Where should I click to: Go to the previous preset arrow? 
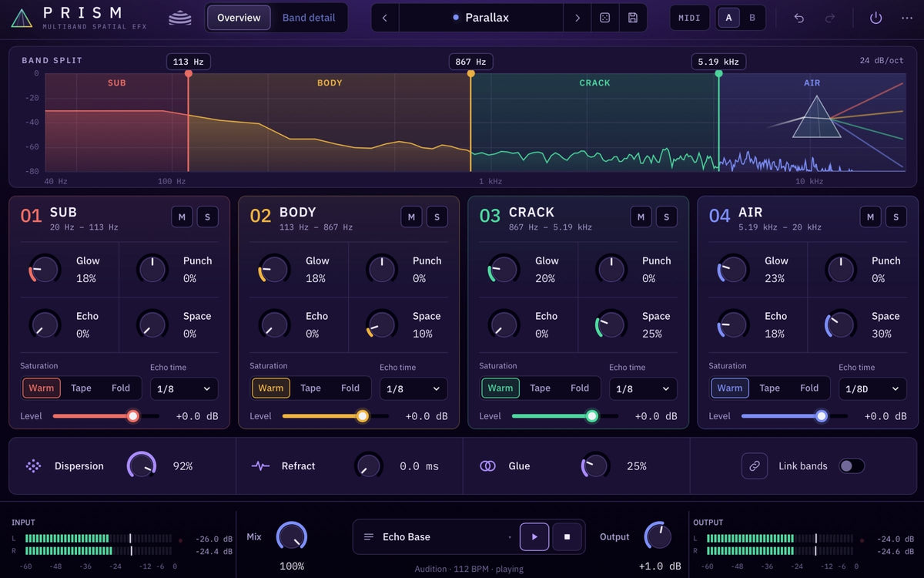(385, 18)
